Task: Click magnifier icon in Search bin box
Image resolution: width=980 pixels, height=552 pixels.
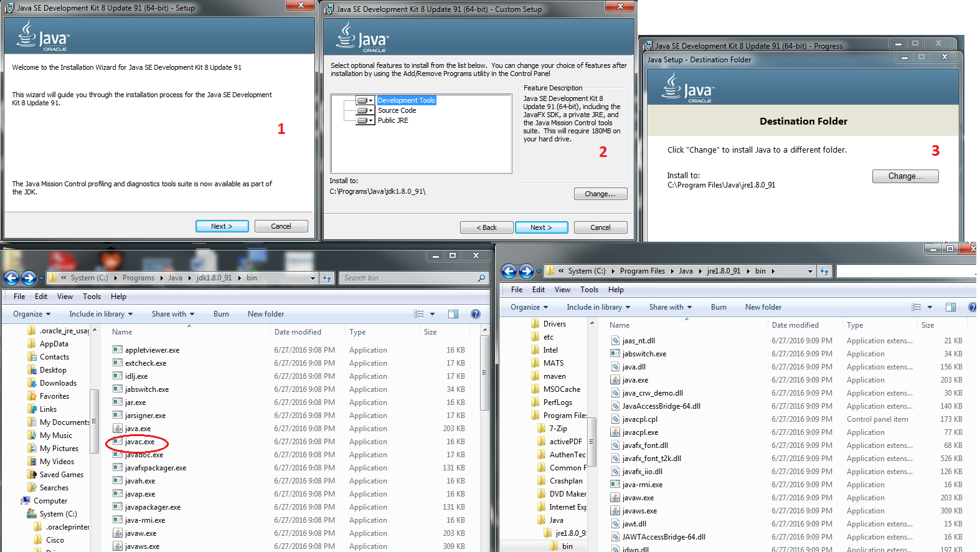Action: 481,278
